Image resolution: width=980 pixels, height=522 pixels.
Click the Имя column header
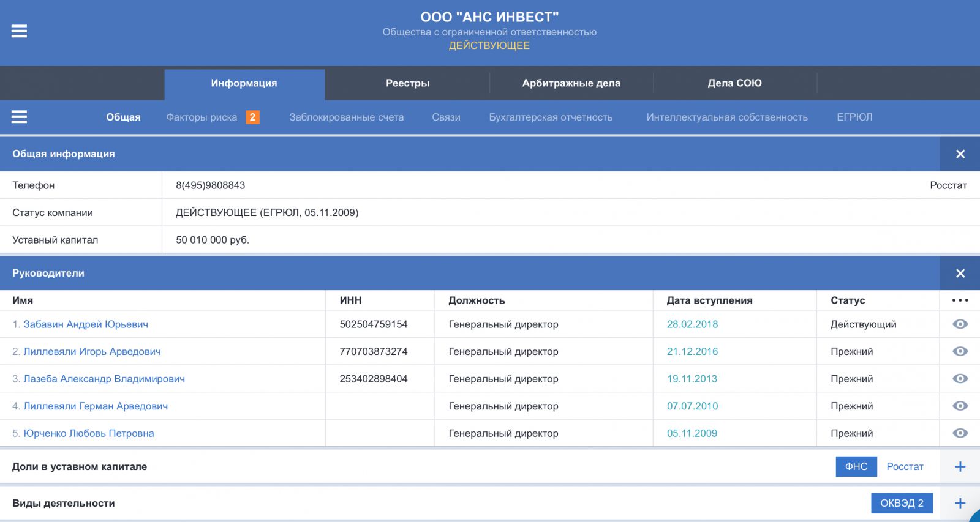[23, 300]
